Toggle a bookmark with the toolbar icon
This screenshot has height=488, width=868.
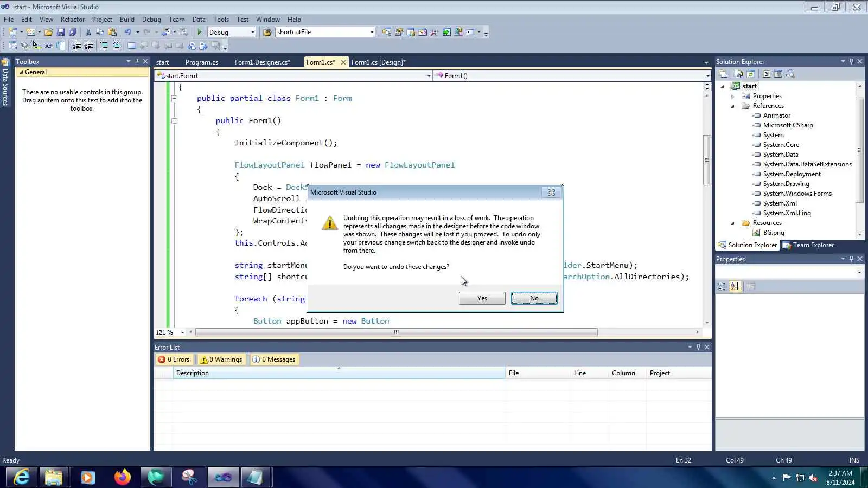[132, 46]
